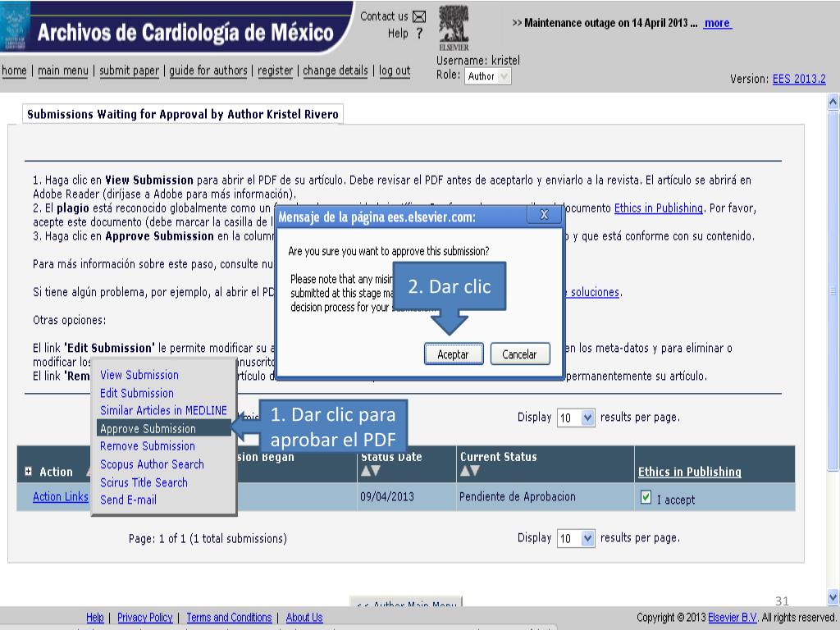Open the upper Display results dropdown
840x630 pixels.
[x=576, y=418]
